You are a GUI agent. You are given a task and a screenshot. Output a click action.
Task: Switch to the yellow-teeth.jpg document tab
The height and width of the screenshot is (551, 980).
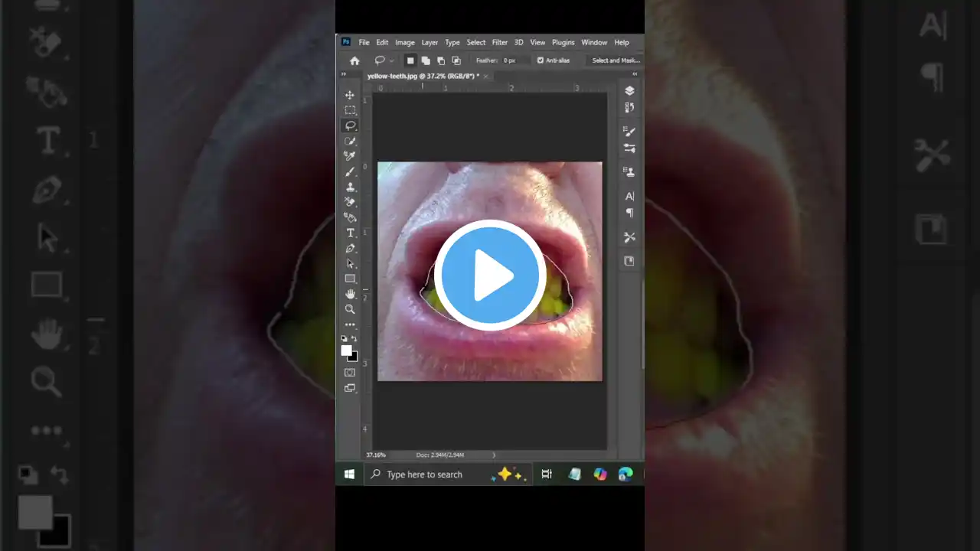423,77
